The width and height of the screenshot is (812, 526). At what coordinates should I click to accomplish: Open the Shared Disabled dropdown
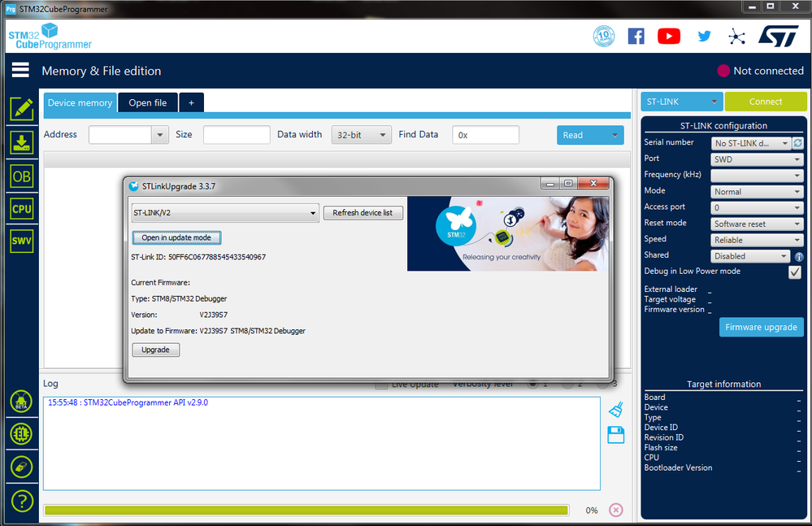point(750,256)
